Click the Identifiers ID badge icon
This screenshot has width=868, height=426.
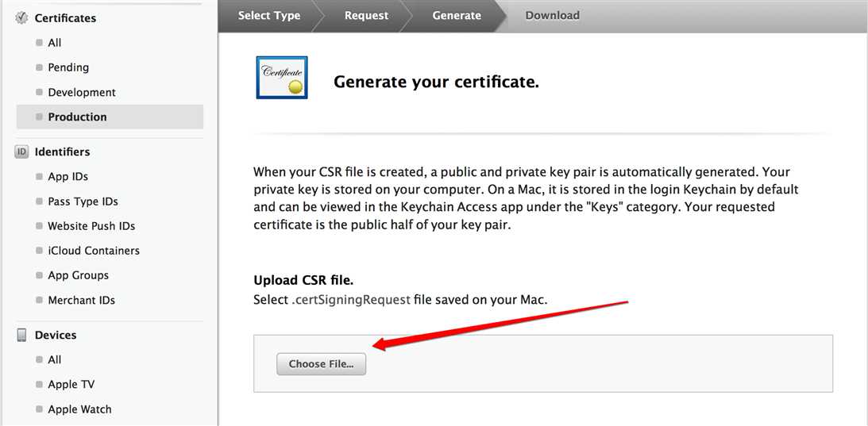pyautogui.click(x=21, y=152)
